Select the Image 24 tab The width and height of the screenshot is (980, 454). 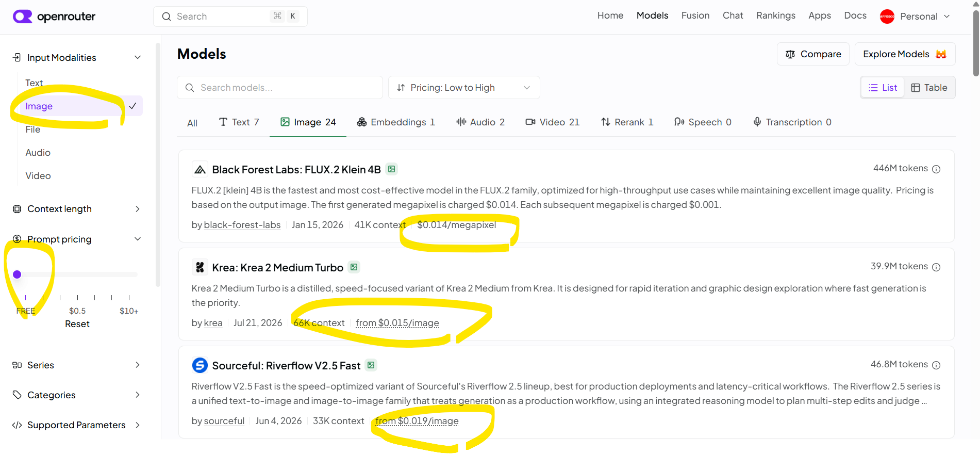pyautogui.click(x=308, y=122)
